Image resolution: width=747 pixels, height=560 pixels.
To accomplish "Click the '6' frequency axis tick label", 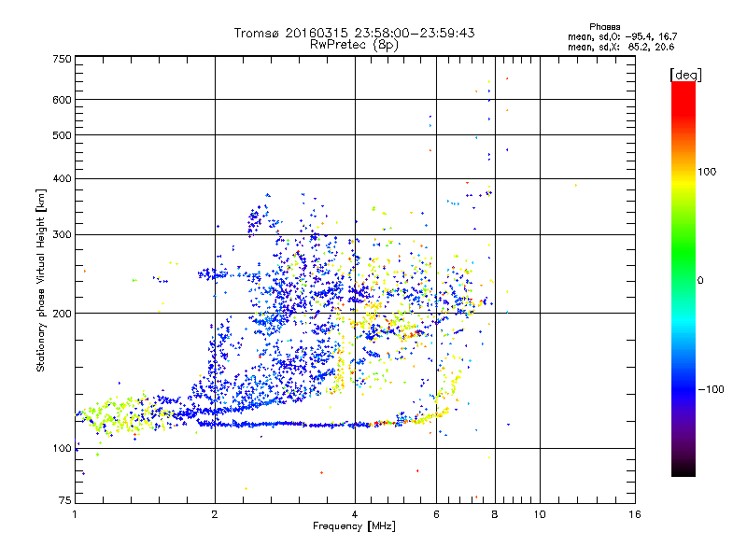I will (x=436, y=514).
